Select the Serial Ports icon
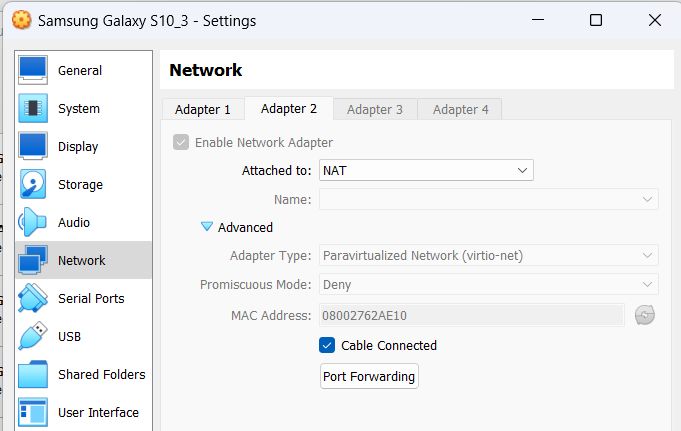681x431 pixels. click(33, 298)
